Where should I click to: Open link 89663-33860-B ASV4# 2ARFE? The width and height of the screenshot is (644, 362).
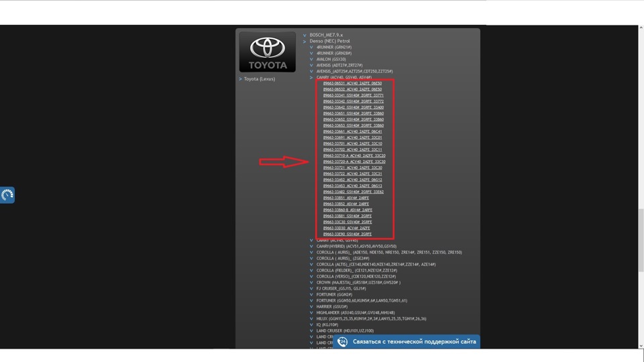click(x=347, y=210)
